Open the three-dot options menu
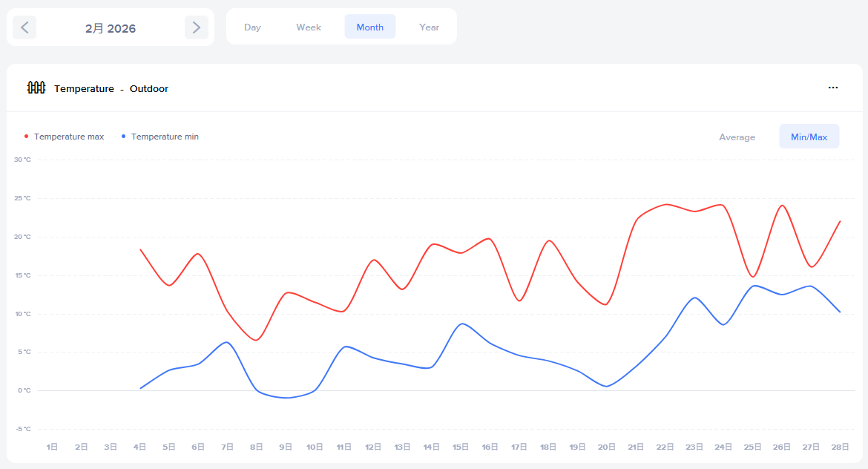The image size is (868, 469). [x=832, y=88]
